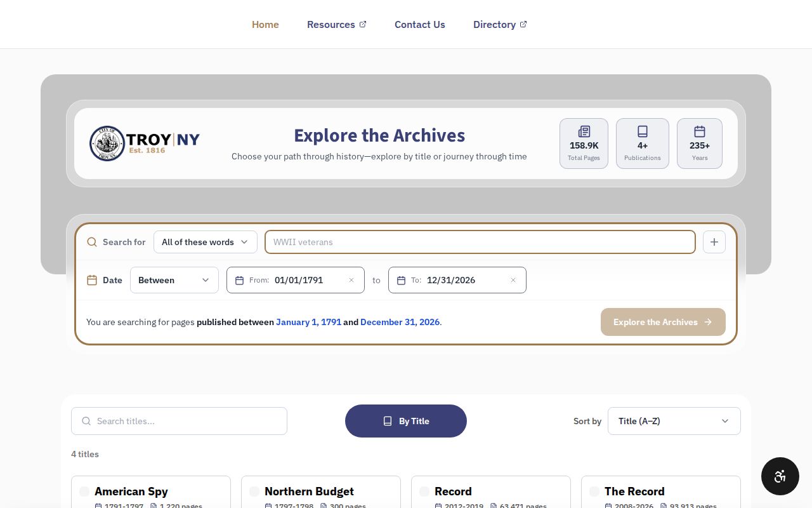Clear the From date with its X icon

pyautogui.click(x=351, y=280)
